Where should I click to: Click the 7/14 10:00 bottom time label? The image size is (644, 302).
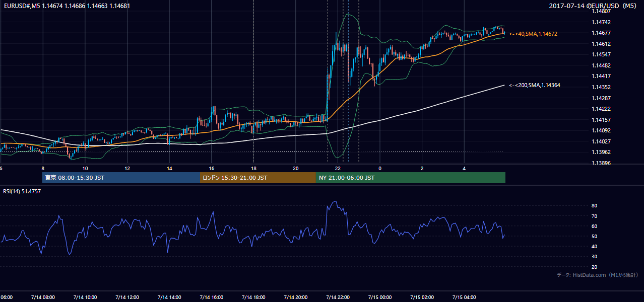coord(85,297)
